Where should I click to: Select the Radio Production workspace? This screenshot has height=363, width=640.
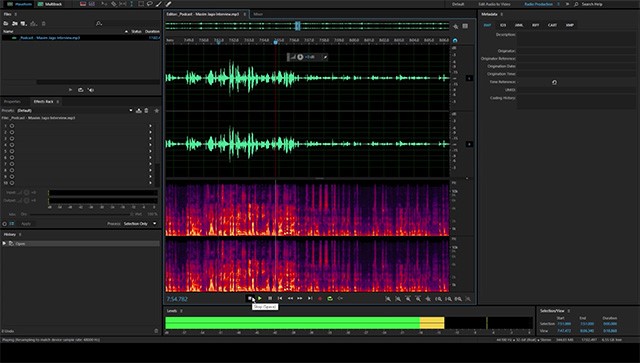tap(538, 4)
